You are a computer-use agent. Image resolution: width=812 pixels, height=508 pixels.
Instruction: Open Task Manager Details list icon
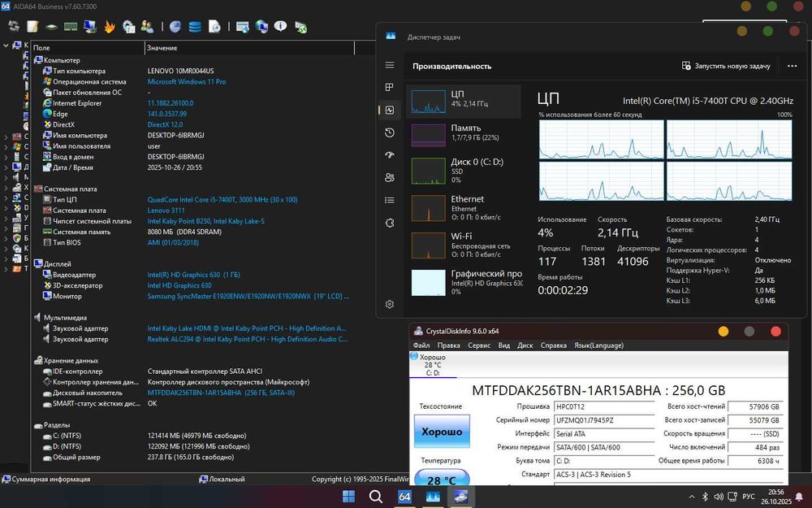click(390, 200)
